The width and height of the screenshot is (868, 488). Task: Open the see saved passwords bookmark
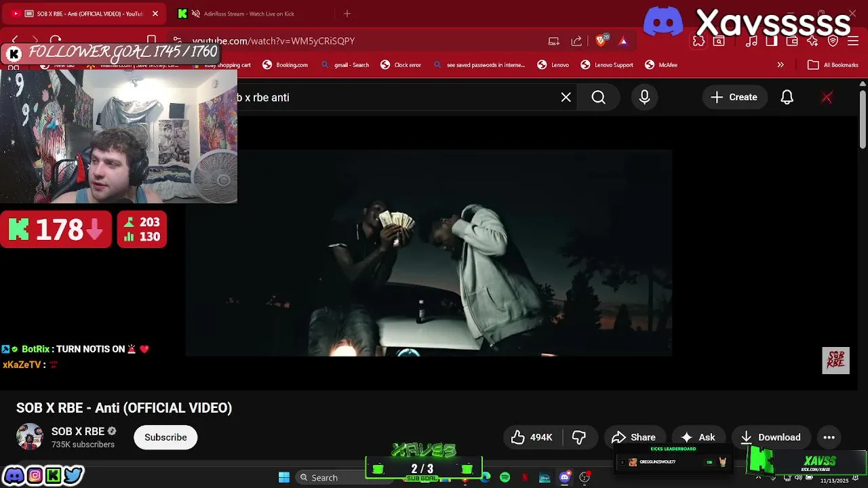pos(479,65)
